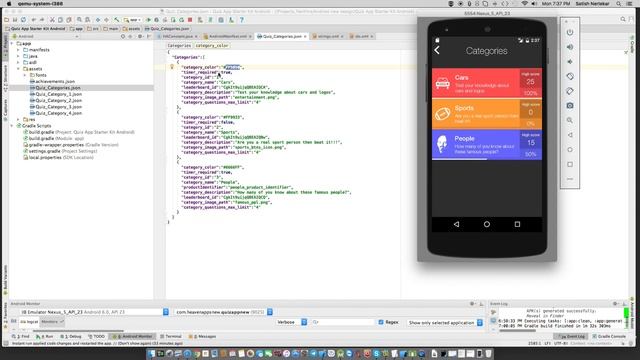Click emulator sidebar overview square icon
This screenshot has height=360, width=640.
tap(570, 164)
